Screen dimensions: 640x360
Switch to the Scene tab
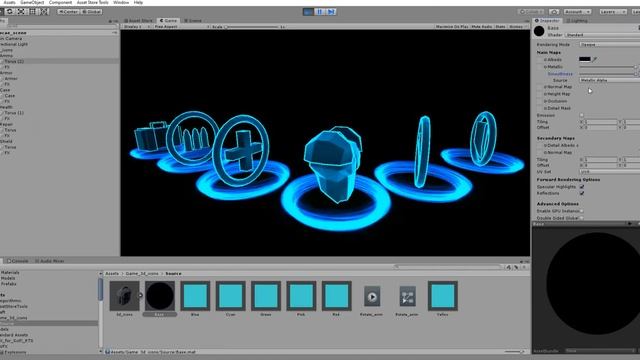193,20
